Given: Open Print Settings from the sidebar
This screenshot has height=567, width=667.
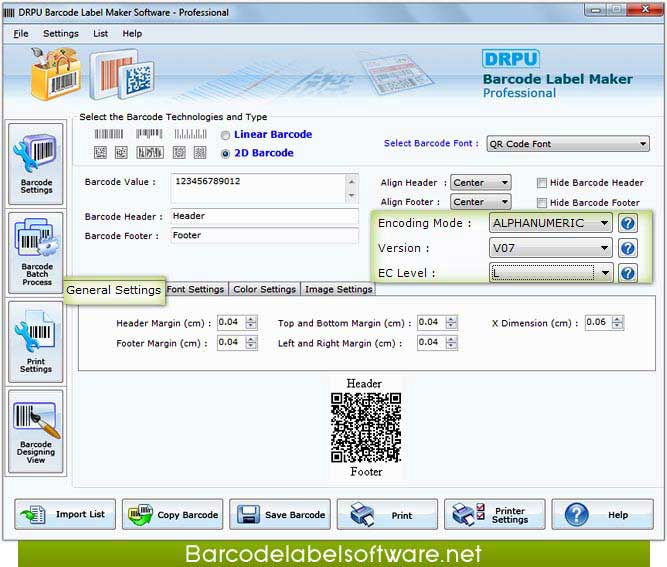Looking at the screenshot, I should coord(36,342).
